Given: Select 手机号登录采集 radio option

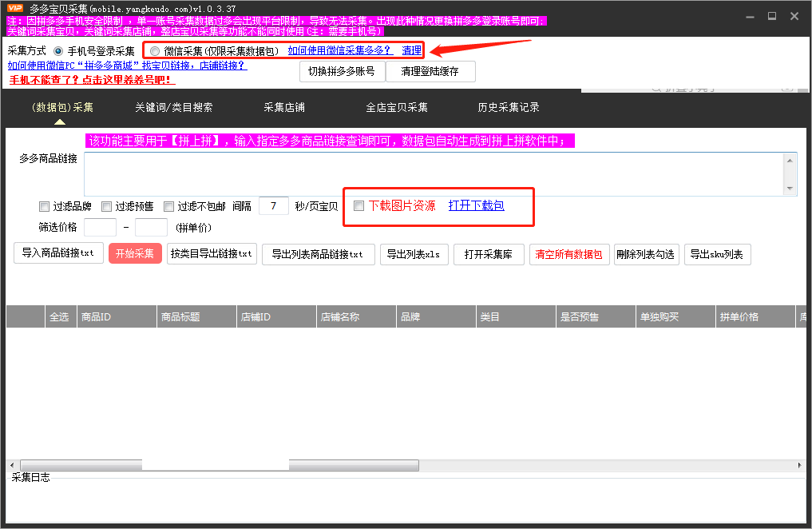Looking at the screenshot, I should (x=58, y=51).
